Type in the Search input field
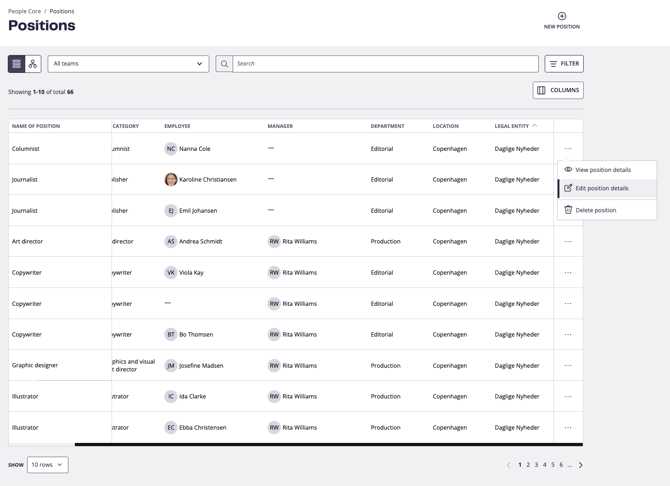The image size is (670, 486). coord(385,64)
